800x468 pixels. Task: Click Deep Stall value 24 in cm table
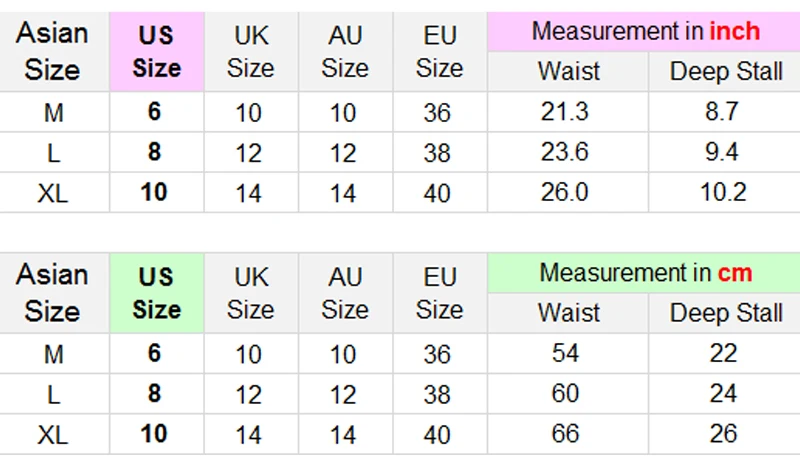(x=722, y=393)
